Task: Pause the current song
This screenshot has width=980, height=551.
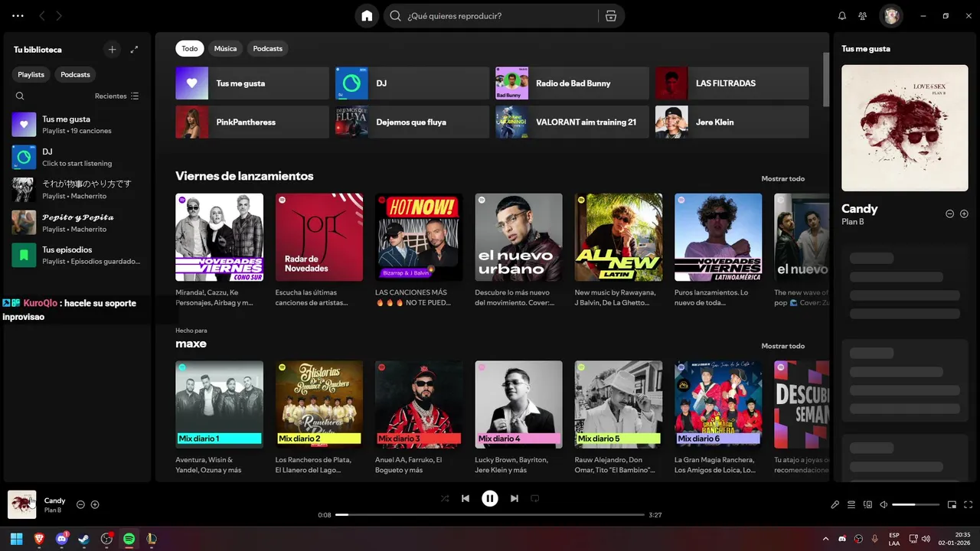Action: click(x=490, y=498)
